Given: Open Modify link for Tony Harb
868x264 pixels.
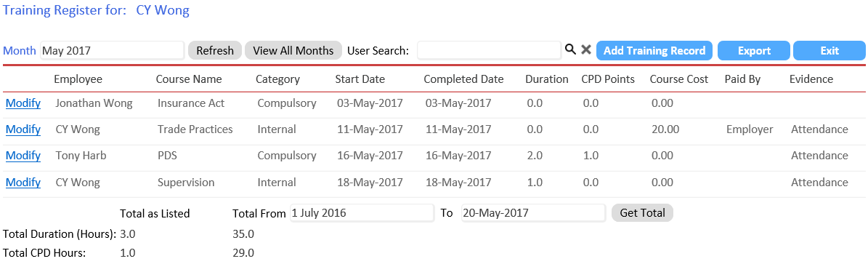Looking at the screenshot, I should click(23, 156).
